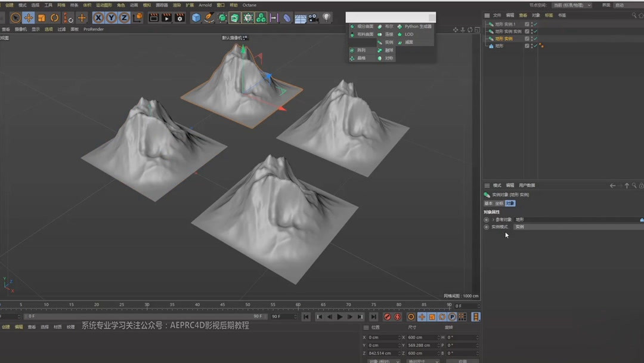
Task: Render to Picture Viewer
Action: [167, 18]
